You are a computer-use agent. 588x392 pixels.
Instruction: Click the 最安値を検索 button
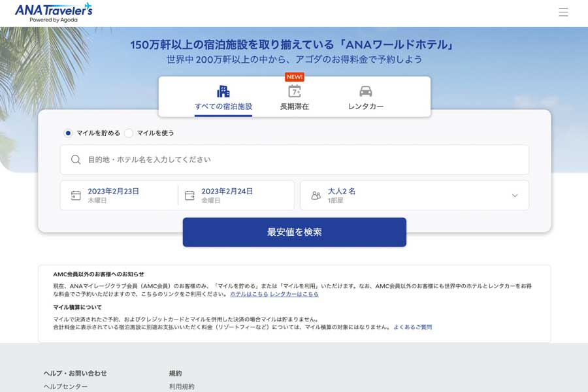coord(295,232)
